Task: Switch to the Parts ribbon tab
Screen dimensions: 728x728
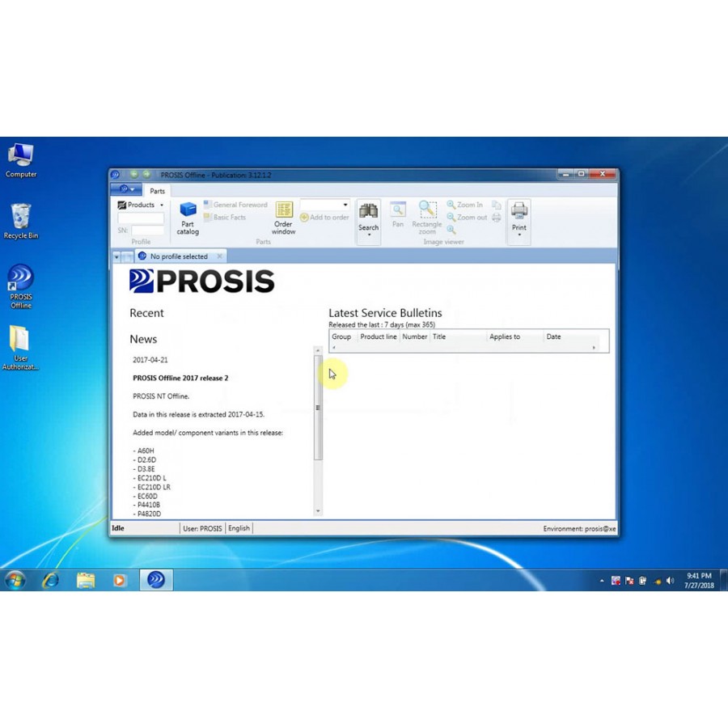Action: coord(157,191)
